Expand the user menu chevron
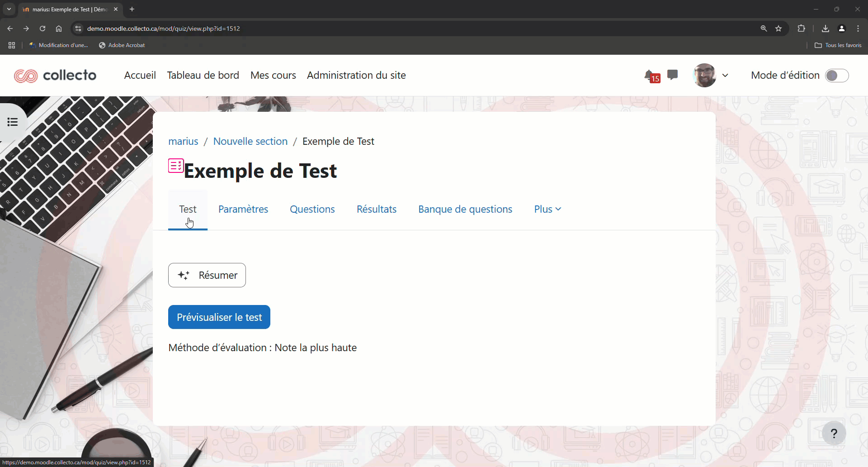Viewport: 868px width, 467px height. pyautogui.click(x=725, y=76)
